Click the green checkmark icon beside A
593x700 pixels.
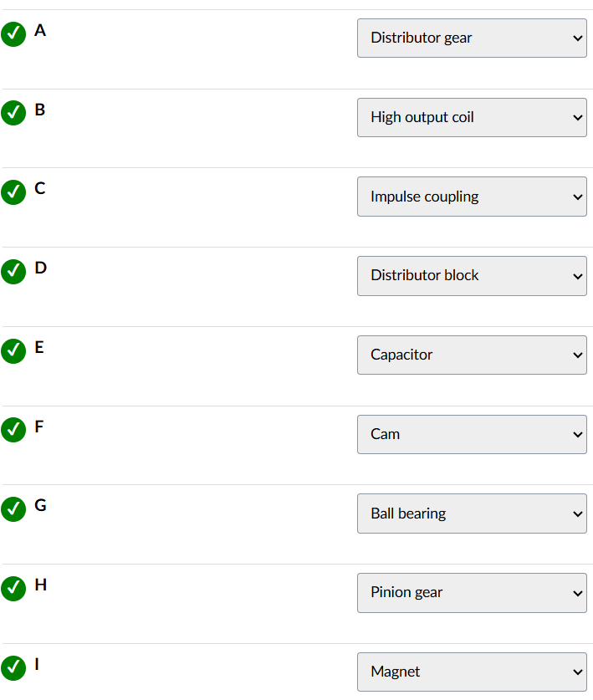(13, 34)
